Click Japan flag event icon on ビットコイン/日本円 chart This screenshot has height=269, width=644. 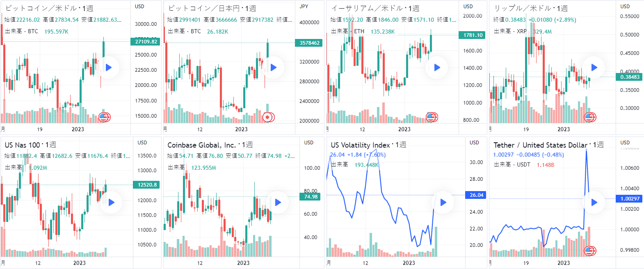[268, 117]
